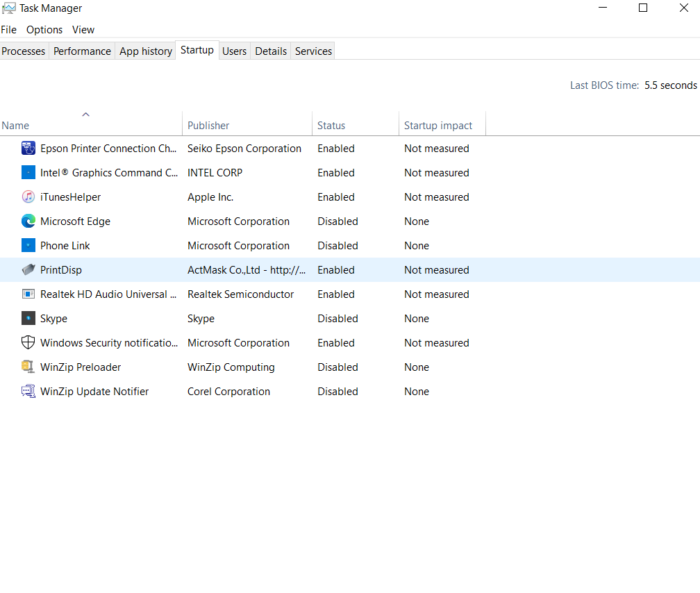Switch to the Services tab

313,51
